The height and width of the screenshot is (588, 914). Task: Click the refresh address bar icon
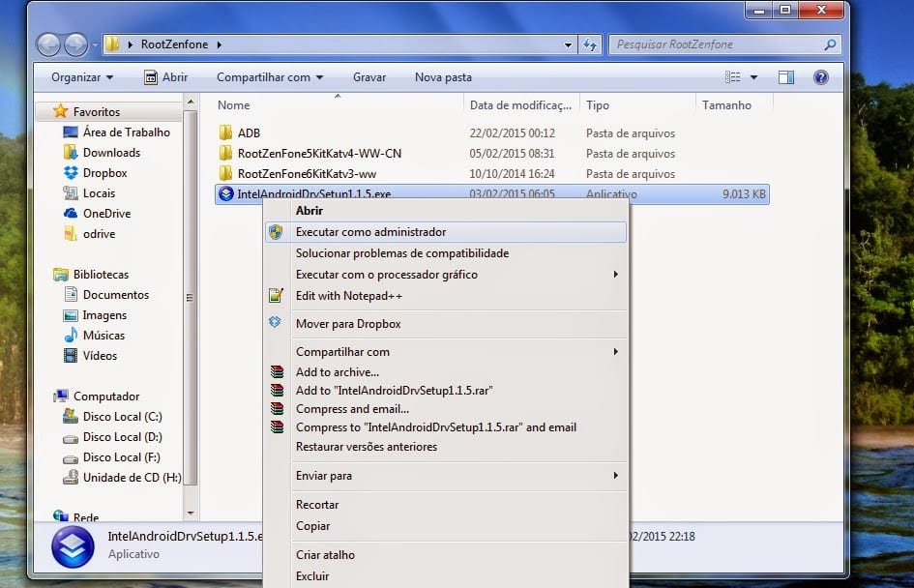[x=590, y=44]
